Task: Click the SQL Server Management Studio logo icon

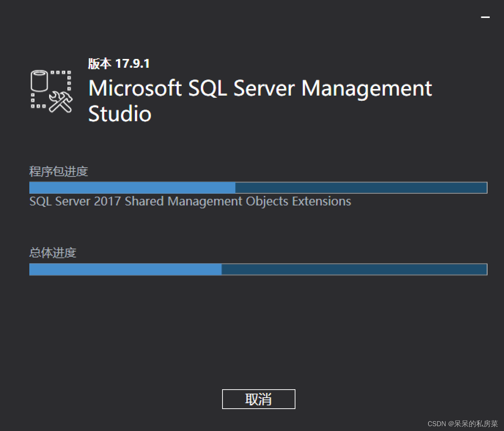Action: (51, 92)
